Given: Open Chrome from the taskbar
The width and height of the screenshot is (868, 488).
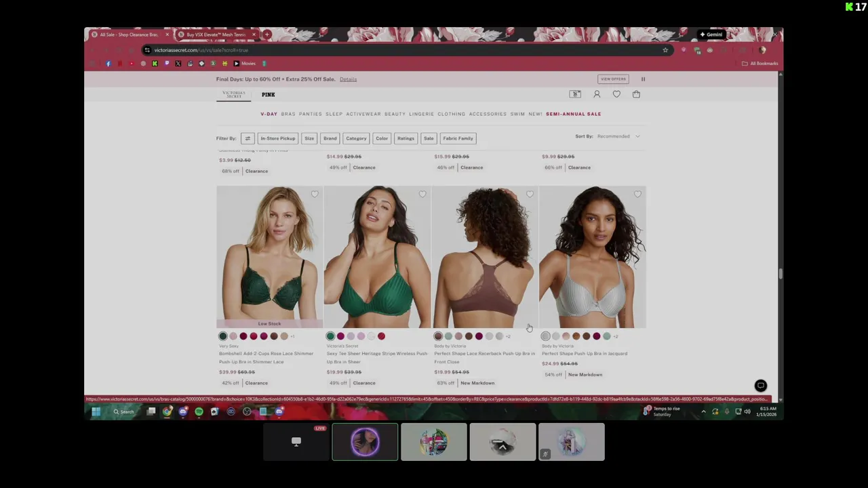Looking at the screenshot, I should [x=167, y=411].
